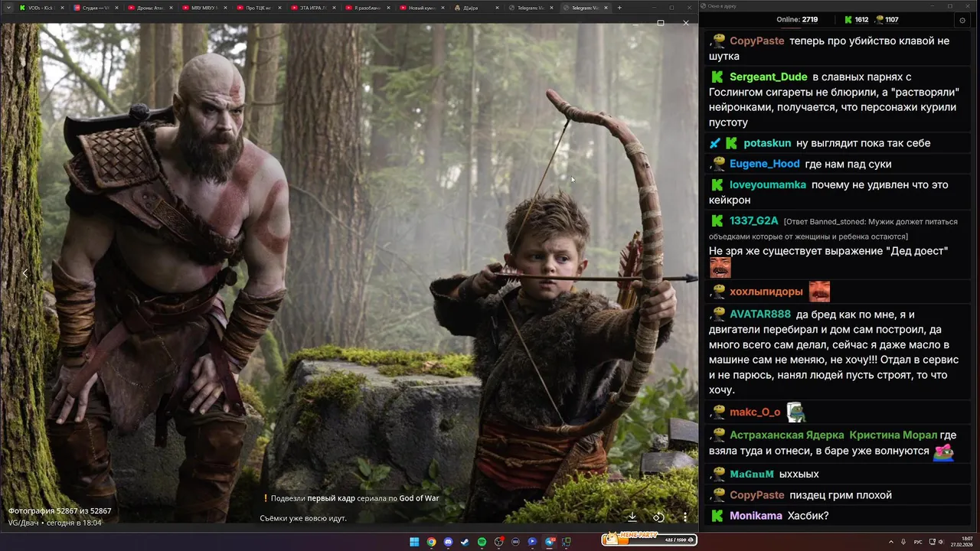Click username CopyPaste in top chat message
The height and width of the screenshot is (551, 980).
pyautogui.click(x=756, y=41)
